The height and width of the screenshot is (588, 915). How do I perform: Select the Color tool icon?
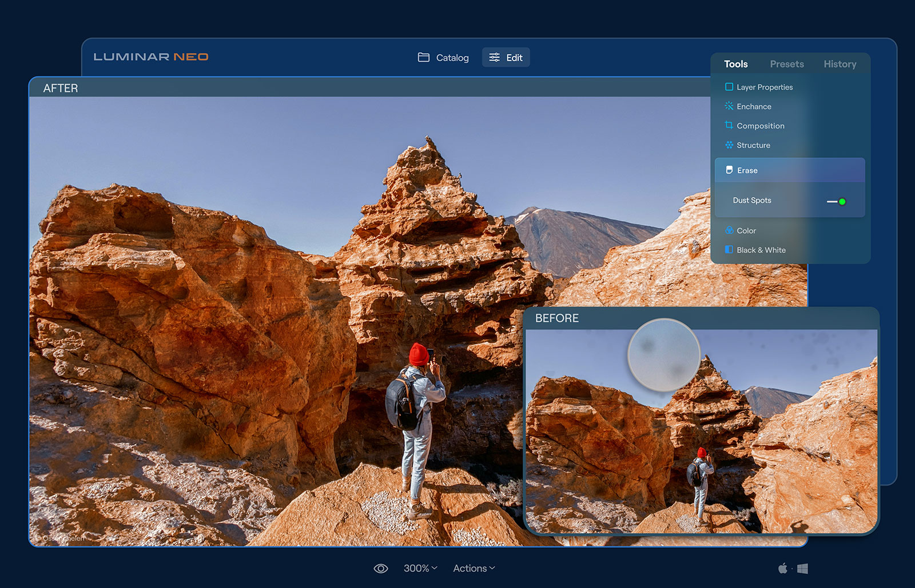pyautogui.click(x=729, y=230)
